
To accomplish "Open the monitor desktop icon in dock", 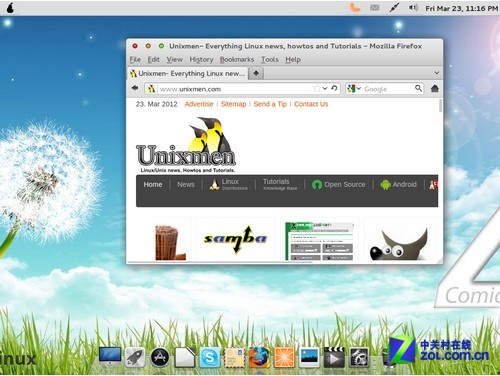I will (x=110, y=357).
